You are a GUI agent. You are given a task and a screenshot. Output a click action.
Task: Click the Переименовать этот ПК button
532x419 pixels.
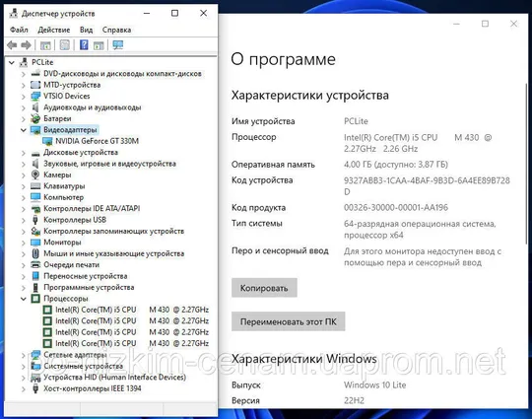tap(289, 321)
